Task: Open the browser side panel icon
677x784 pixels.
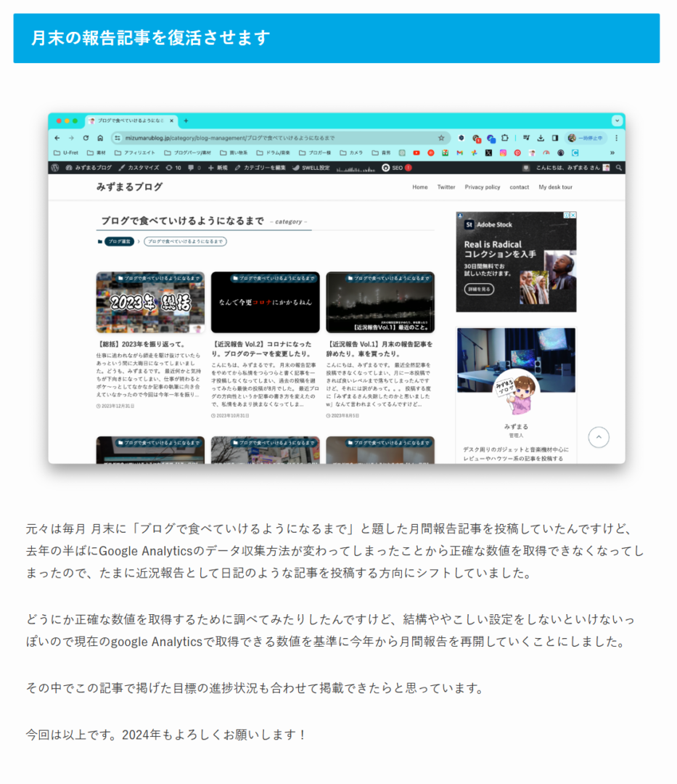Action: [x=555, y=138]
